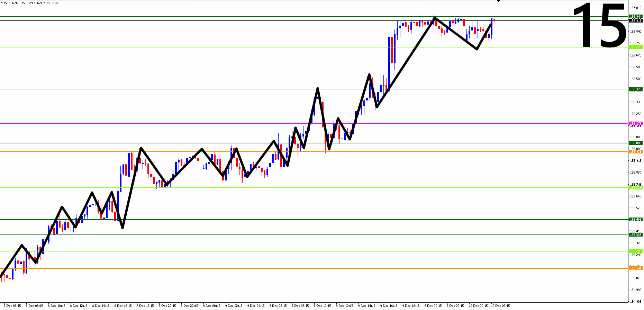Click the 155.075 price scale value
This screenshot has height=310, width=644.
(636, 278)
